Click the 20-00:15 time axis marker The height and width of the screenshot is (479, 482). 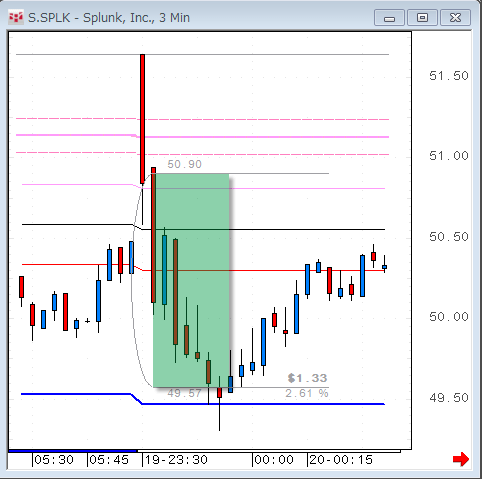(341, 460)
